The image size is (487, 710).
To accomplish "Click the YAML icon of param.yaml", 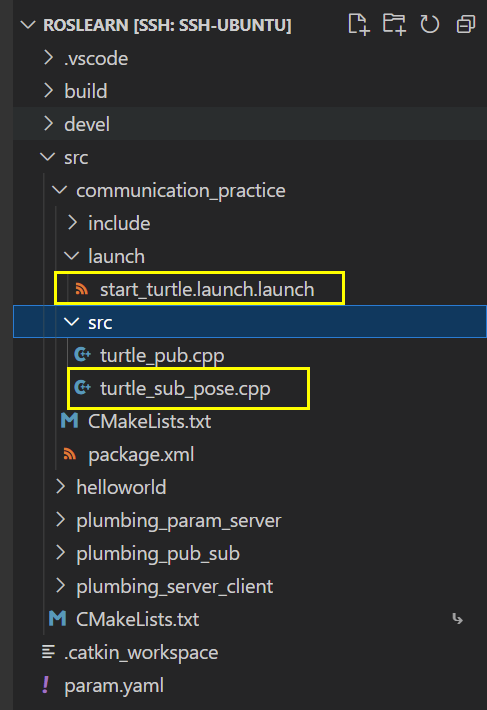I will [46, 685].
